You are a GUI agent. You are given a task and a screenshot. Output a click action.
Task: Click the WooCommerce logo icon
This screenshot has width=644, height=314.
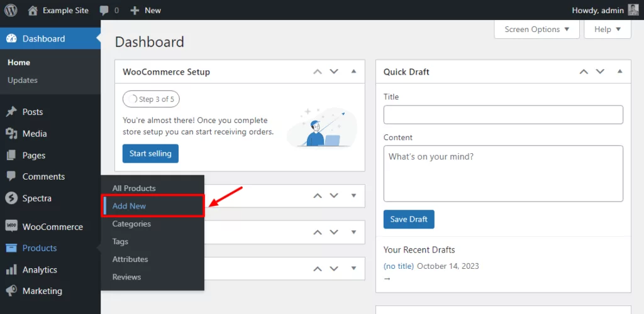pos(11,226)
